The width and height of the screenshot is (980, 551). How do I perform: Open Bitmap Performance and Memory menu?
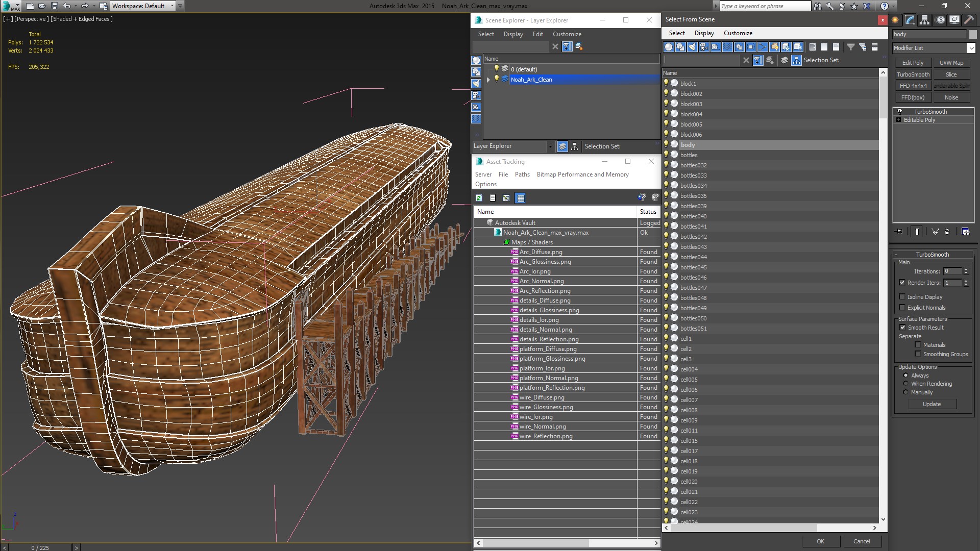pos(582,174)
